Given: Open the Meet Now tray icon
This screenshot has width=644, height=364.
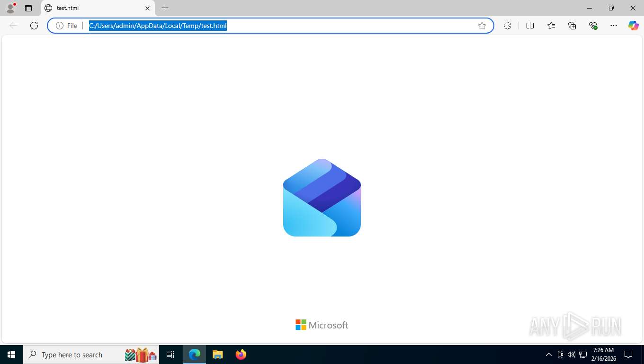Looking at the screenshot, I should 560,355.
